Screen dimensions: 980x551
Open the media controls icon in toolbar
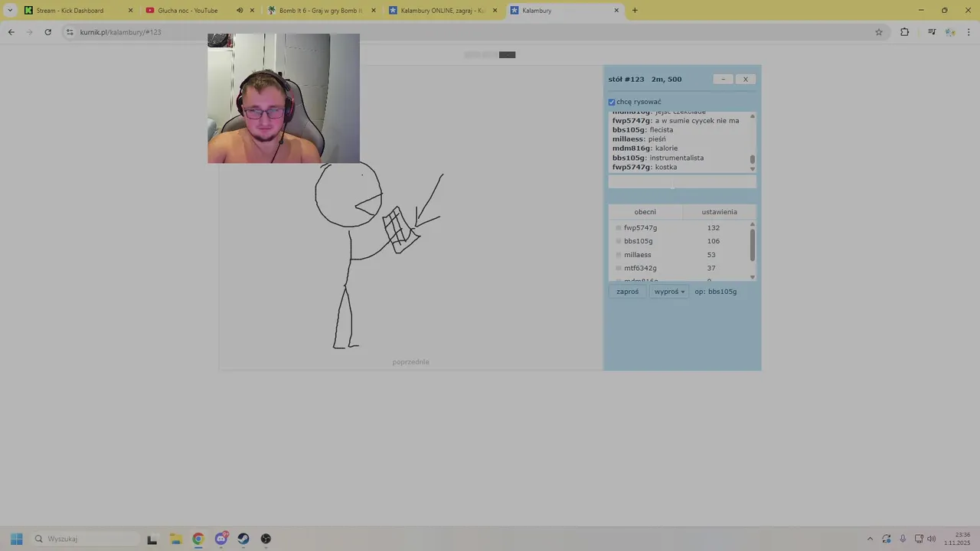pyautogui.click(x=932, y=32)
